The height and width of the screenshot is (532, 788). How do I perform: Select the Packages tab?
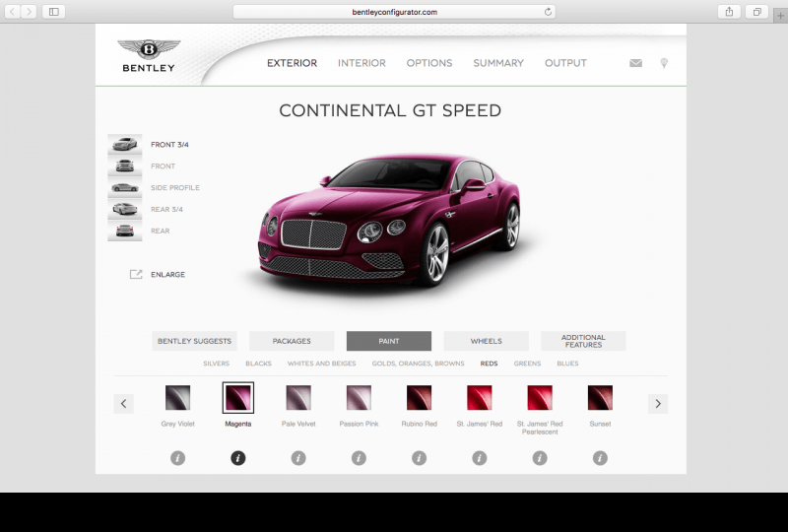tap(292, 341)
